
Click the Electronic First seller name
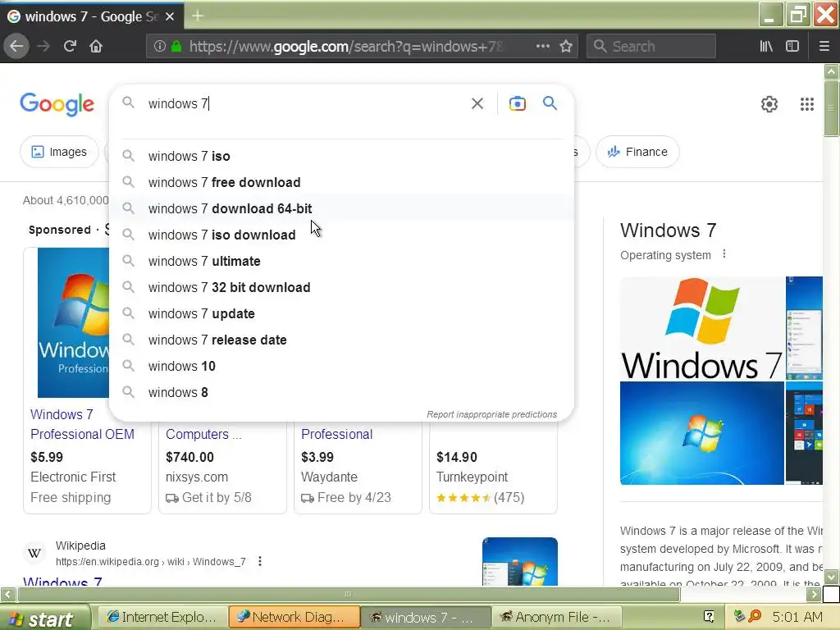point(73,477)
